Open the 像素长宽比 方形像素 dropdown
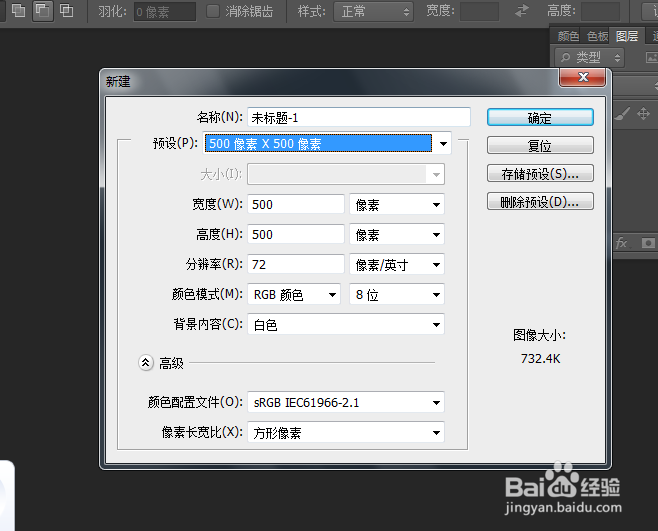658x531 pixels. [x=346, y=432]
